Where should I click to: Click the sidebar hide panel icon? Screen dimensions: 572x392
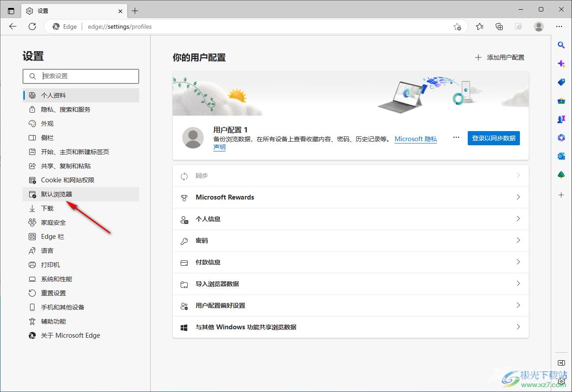click(561, 363)
